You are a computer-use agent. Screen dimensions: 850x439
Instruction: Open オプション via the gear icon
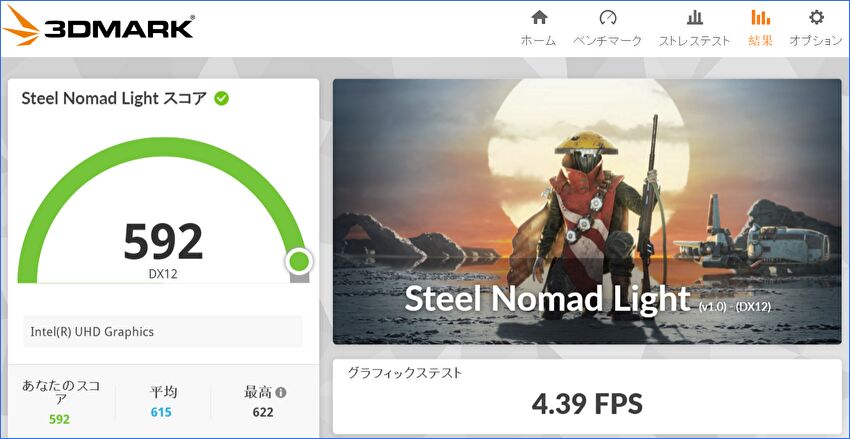pyautogui.click(x=816, y=18)
